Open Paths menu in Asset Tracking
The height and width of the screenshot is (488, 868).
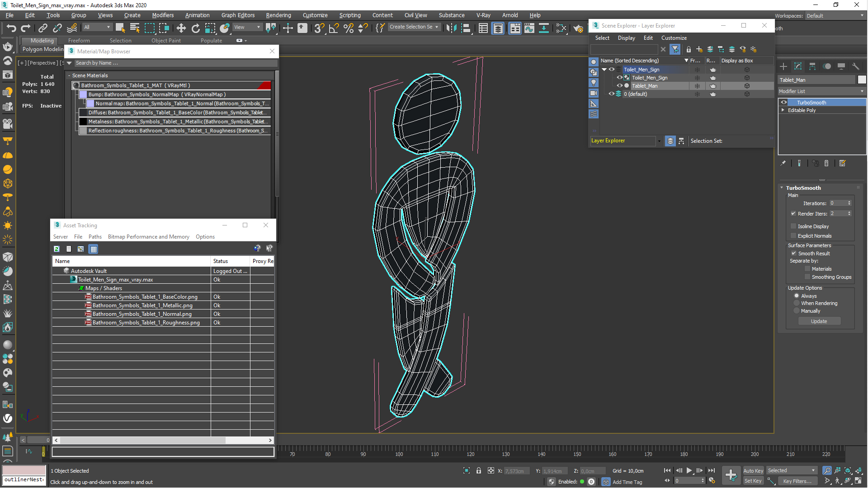[x=95, y=237]
